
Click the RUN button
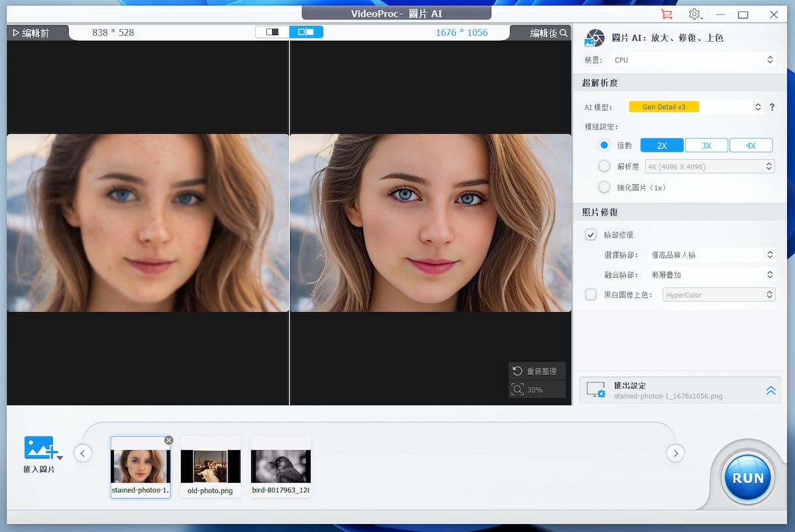click(x=747, y=477)
